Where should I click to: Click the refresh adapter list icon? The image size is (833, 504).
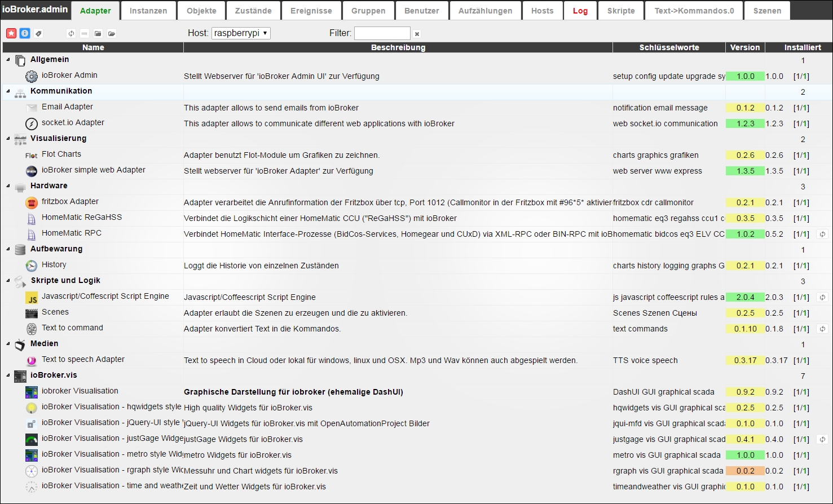pos(71,33)
